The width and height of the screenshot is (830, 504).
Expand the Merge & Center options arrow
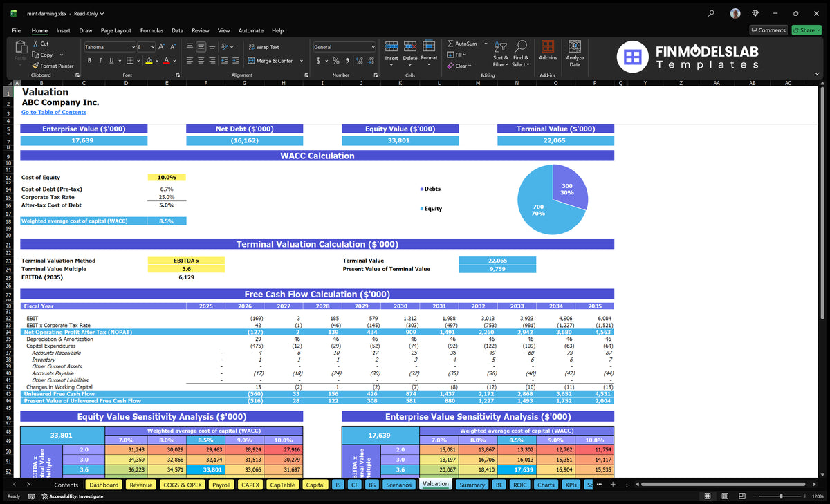click(302, 61)
